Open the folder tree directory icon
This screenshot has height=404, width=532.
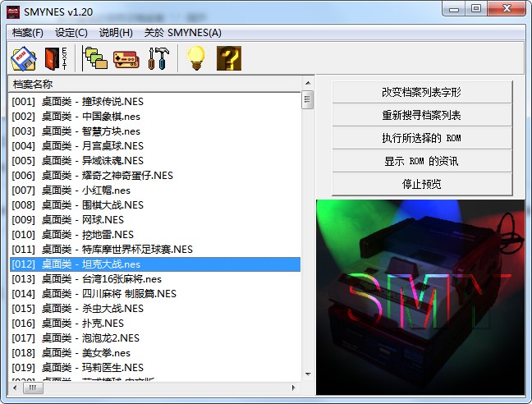(x=95, y=58)
